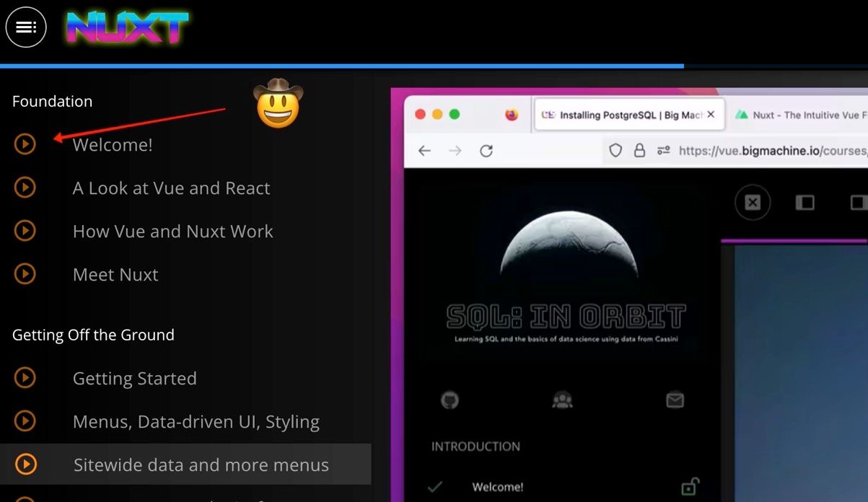Click the green checkmark next to Welcome!
This screenshot has width=868, height=502.
pyautogui.click(x=434, y=488)
